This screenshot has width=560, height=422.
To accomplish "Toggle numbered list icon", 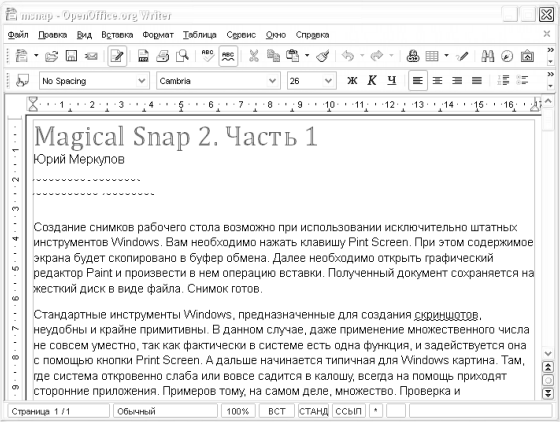I will coord(503,81).
